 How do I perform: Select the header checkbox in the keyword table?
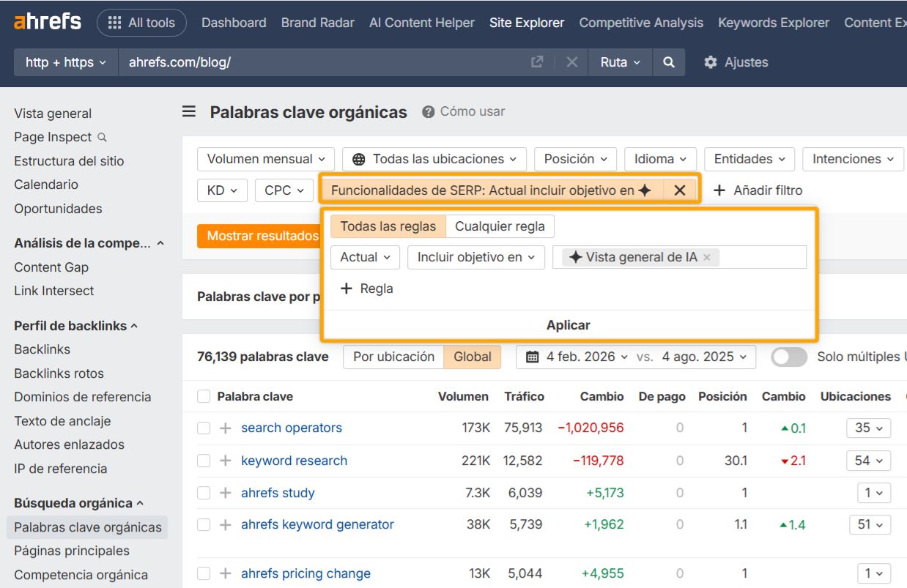coord(203,396)
